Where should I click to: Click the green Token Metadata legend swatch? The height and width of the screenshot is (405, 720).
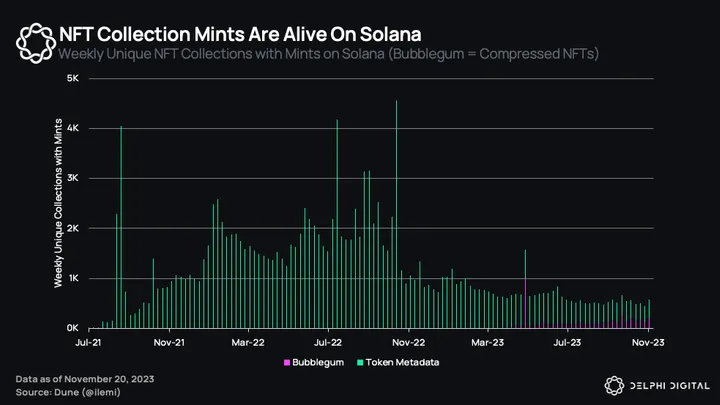click(x=359, y=362)
